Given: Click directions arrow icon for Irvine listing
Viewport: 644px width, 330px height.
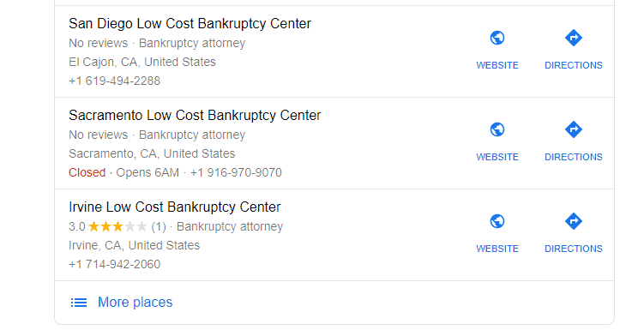Looking at the screenshot, I should [x=574, y=221].
